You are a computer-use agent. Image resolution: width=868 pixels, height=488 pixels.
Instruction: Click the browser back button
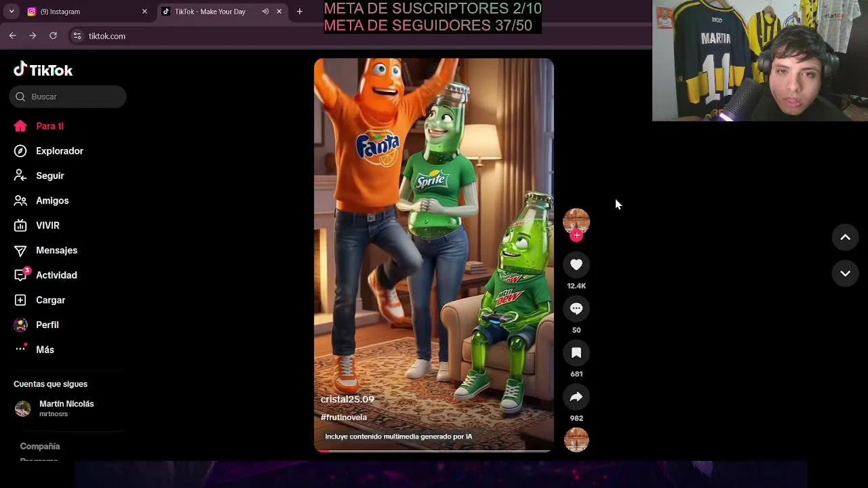12,36
